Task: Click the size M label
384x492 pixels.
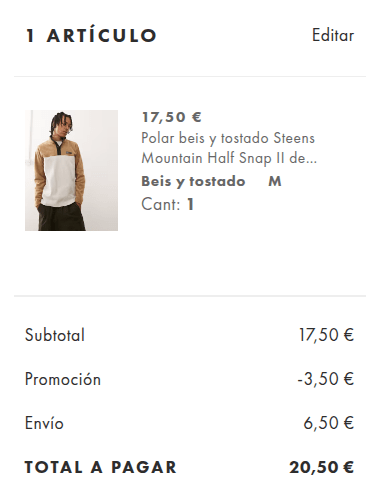Action: click(275, 182)
